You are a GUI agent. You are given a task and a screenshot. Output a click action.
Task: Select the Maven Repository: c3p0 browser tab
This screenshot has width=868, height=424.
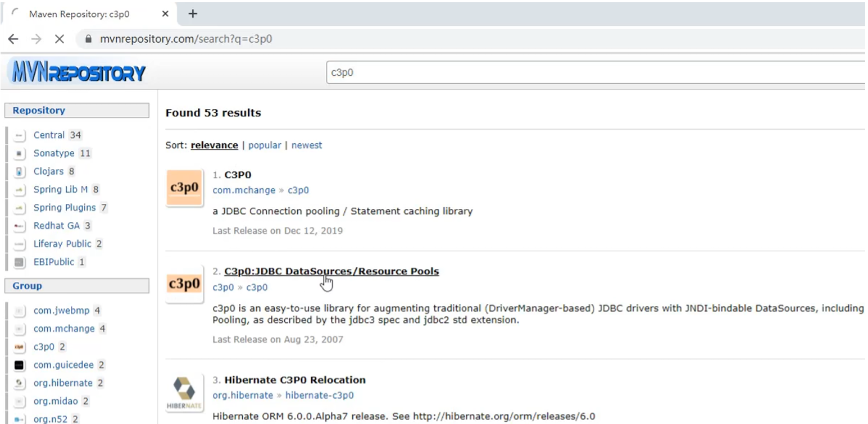pos(90,14)
